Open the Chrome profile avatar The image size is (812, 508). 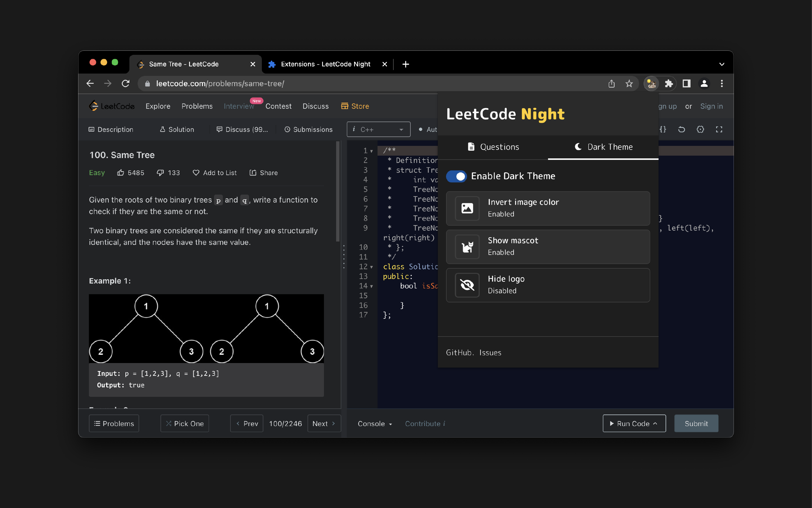(x=704, y=83)
